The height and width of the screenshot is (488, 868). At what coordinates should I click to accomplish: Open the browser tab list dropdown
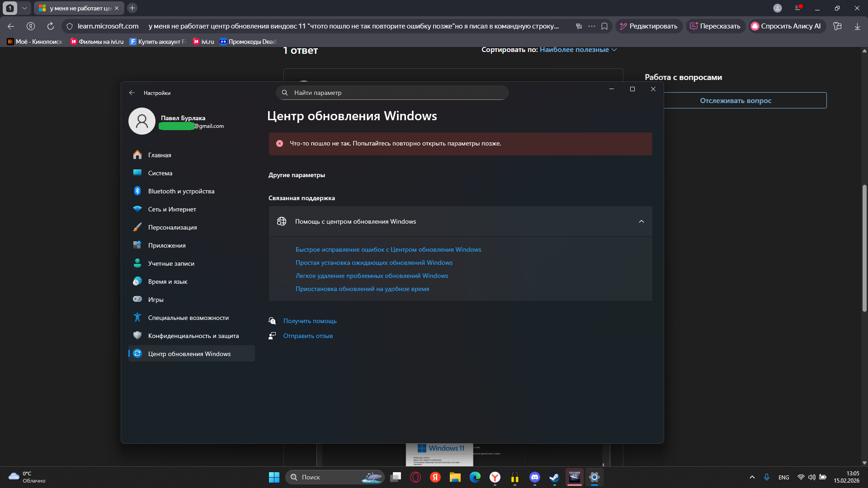[x=24, y=8]
